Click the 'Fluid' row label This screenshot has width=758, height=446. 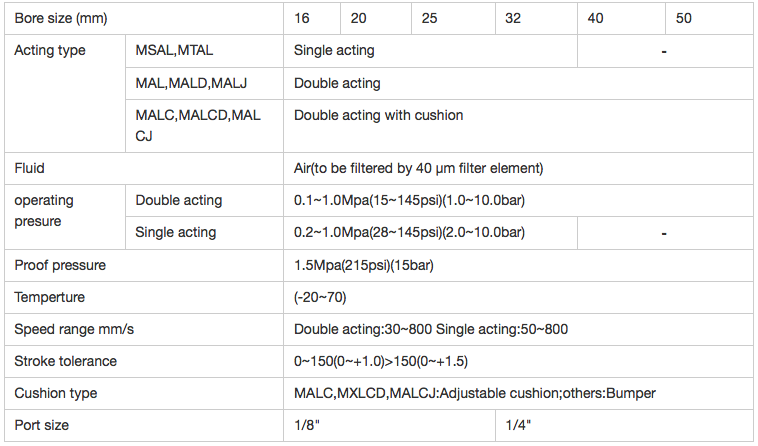click(x=29, y=168)
